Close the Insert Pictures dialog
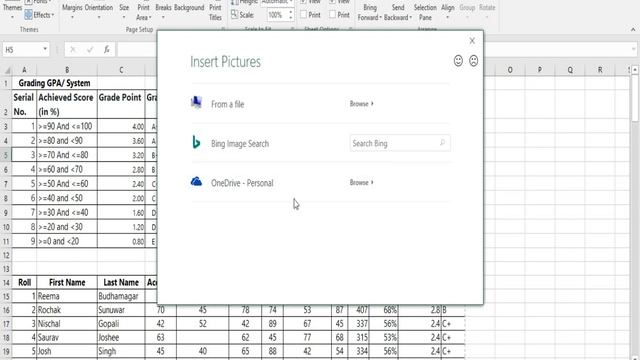This screenshot has height=360, width=640. tap(472, 41)
